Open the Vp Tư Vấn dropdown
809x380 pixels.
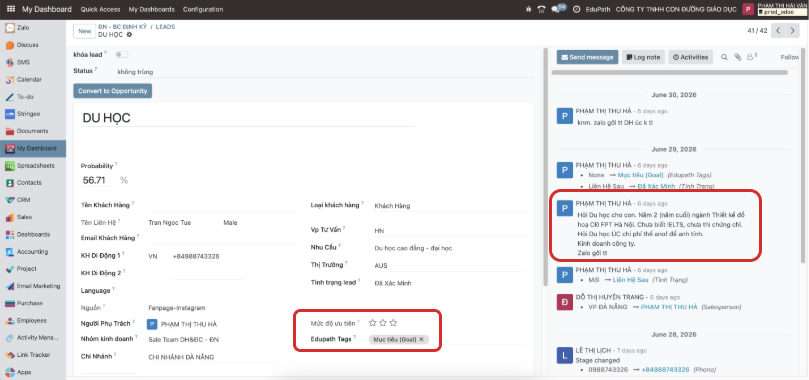tap(449, 230)
